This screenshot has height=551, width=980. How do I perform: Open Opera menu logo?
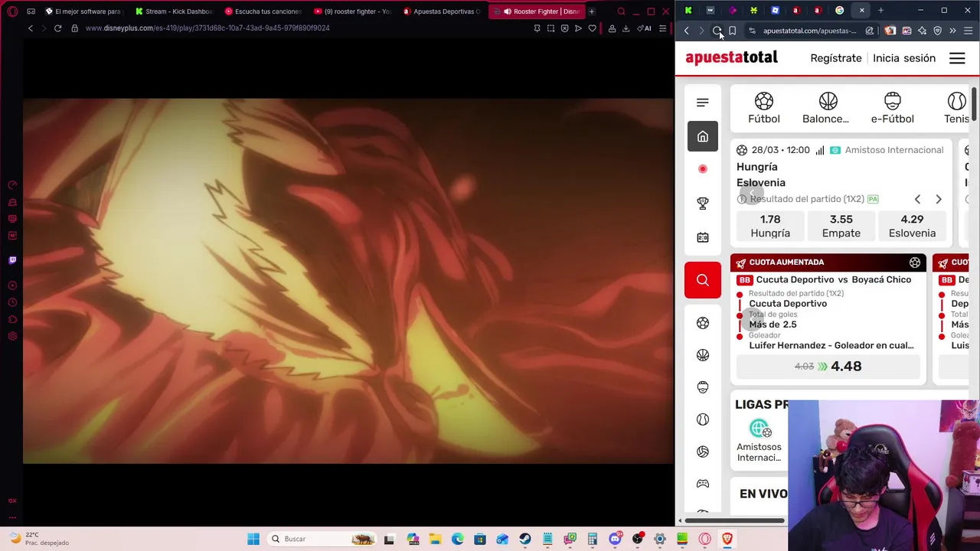coord(14,11)
